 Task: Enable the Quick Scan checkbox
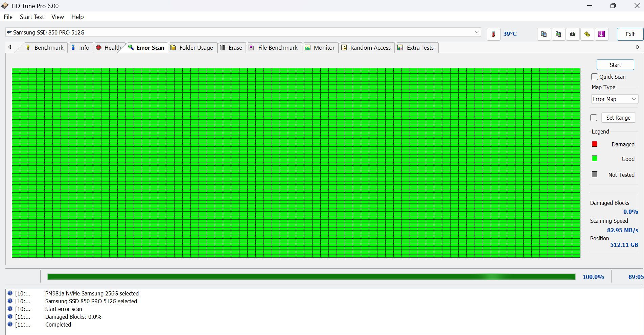click(595, 77)
